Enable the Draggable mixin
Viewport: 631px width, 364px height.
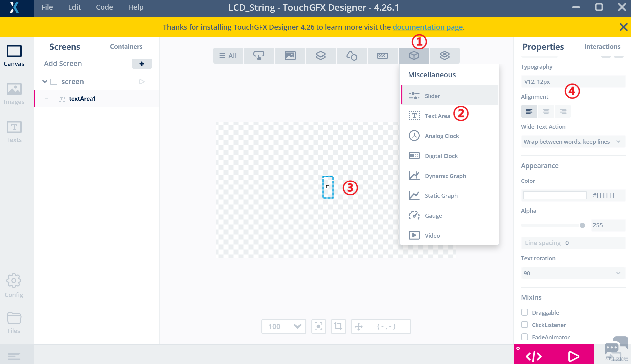click(525, 312)
